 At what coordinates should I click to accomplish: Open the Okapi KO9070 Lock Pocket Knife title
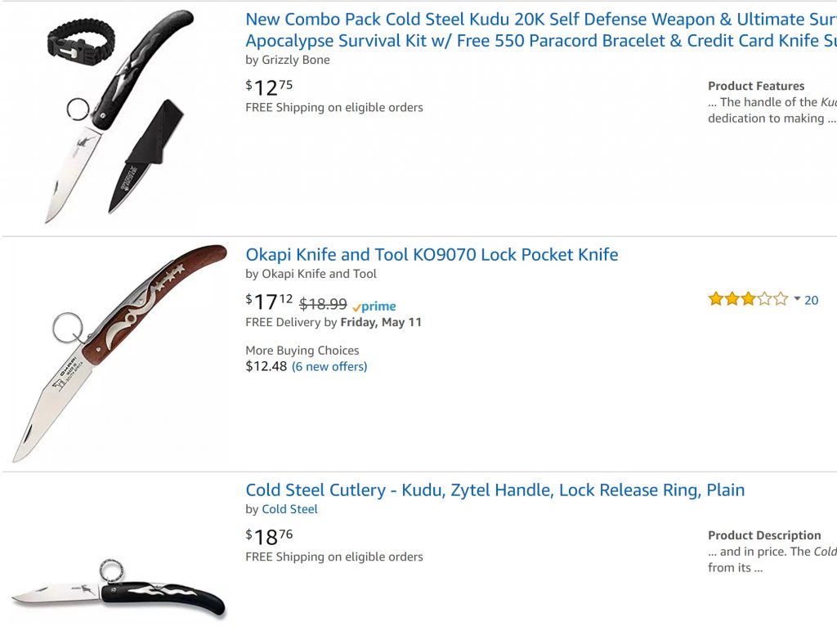432,254
